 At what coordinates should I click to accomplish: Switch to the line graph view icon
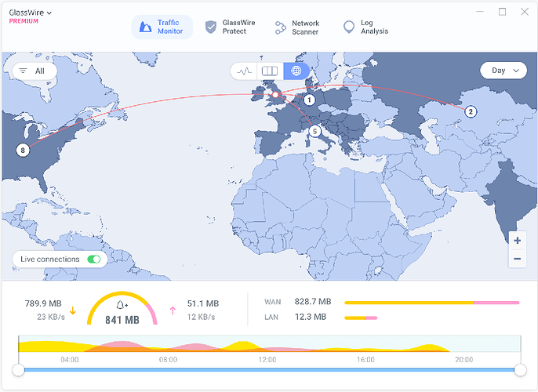click(x=244, y=71)
